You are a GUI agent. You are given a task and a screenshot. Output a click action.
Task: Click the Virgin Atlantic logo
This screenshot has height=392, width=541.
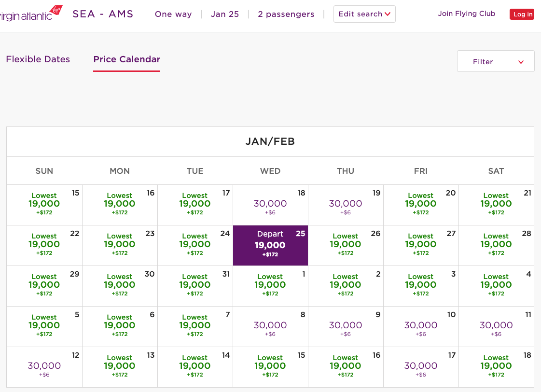coord(31,14)
